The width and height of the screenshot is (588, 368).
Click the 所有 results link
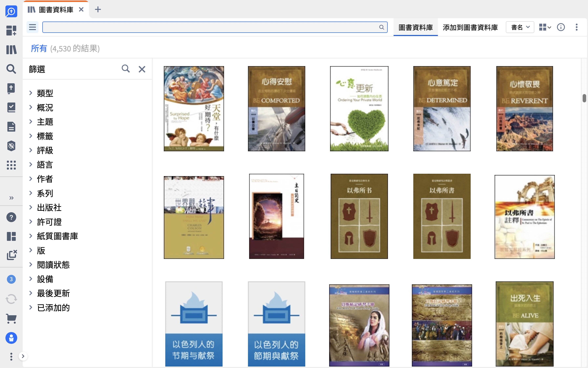click(x=39, y=48)
